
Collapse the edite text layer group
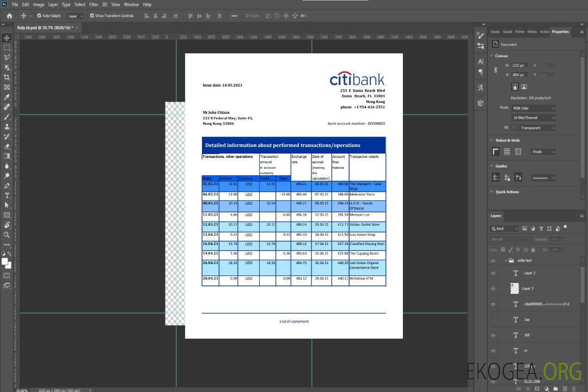(505, 260)
